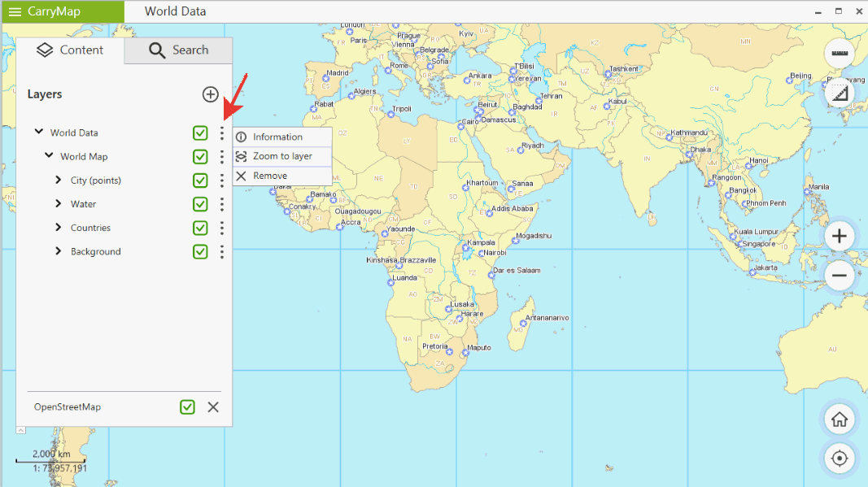This screenshot has width=868, height=487.
Task: Open the CarryMap hamburger menu
Action: (x=15, y=11)
